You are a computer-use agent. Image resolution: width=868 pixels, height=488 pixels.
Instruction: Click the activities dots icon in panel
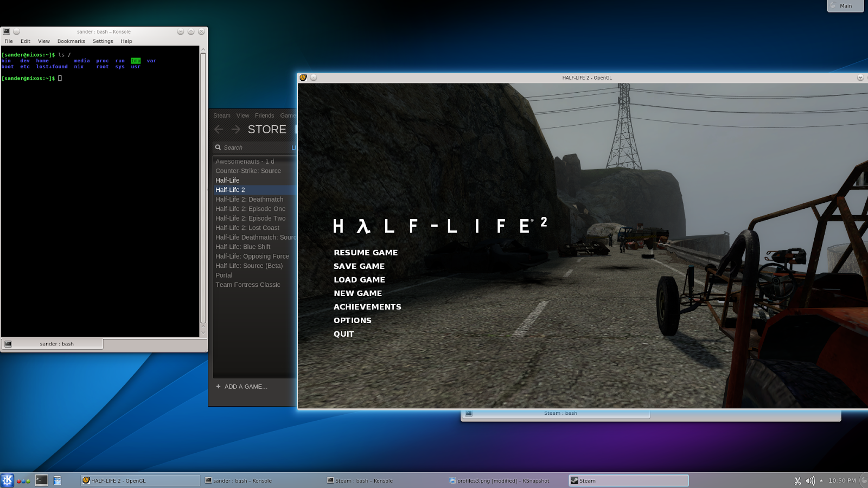tap(23, 480)
